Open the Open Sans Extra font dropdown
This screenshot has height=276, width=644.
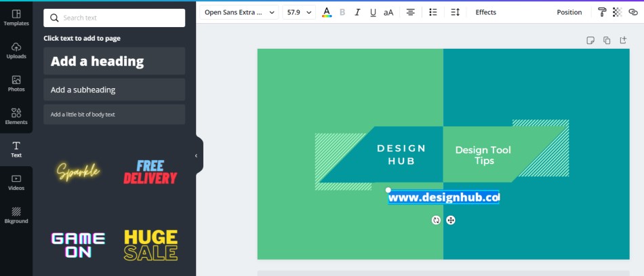pyautogui.click(x=239, y=12)
